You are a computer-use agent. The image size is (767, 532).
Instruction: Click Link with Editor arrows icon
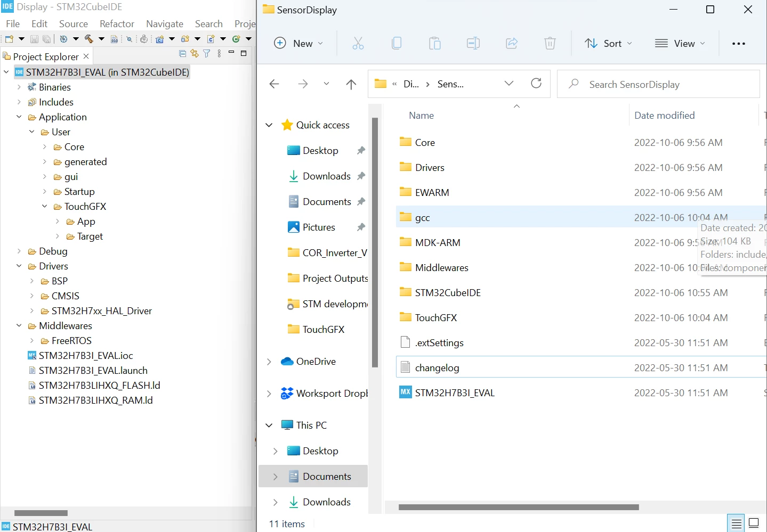click(x=195, y=54)
